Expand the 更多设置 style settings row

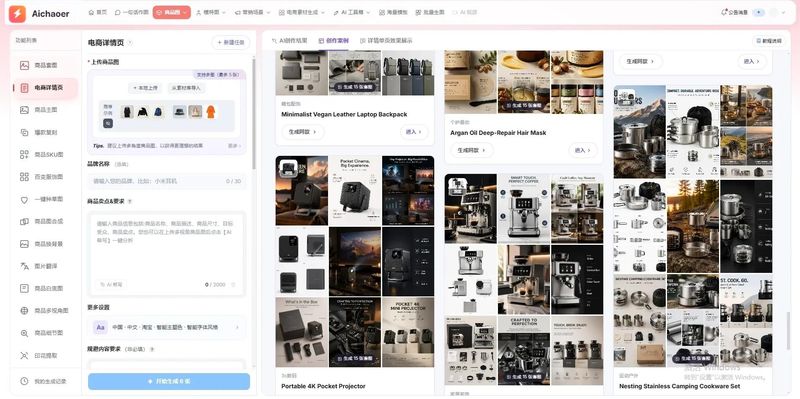pos(166,327)
